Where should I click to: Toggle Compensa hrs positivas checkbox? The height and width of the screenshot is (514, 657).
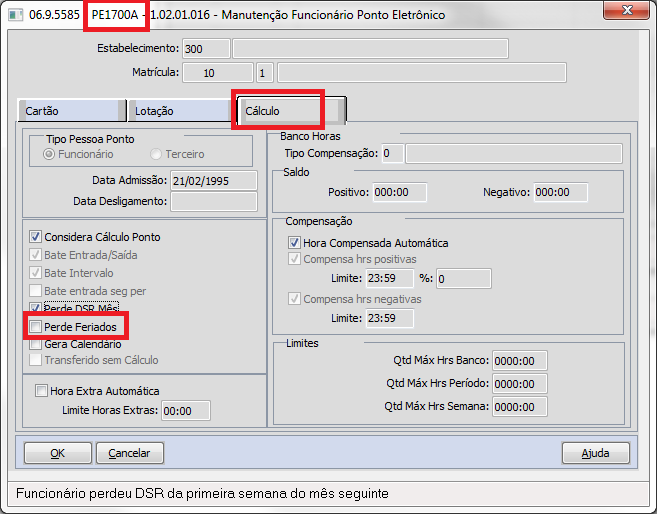click(x=294, y=259)
